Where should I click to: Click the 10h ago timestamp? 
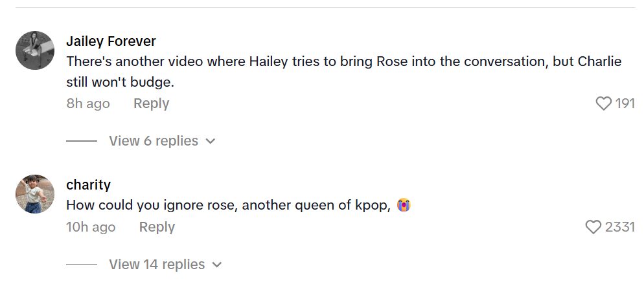tap(91, 227)
